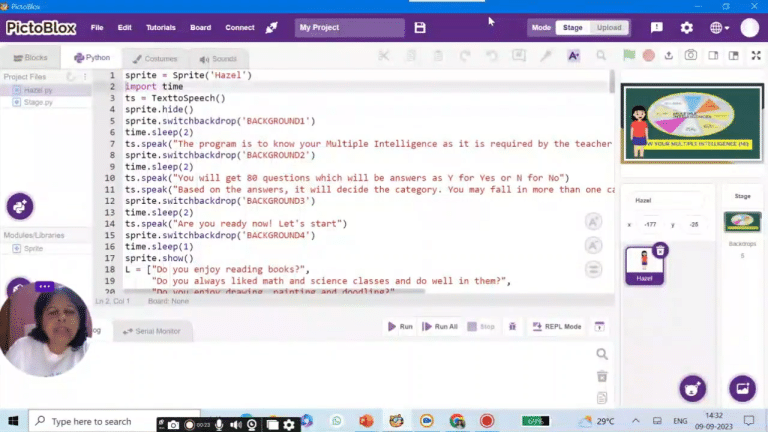Click the green flag to start
The image size is (768, 432).
[x=629, y=55]
